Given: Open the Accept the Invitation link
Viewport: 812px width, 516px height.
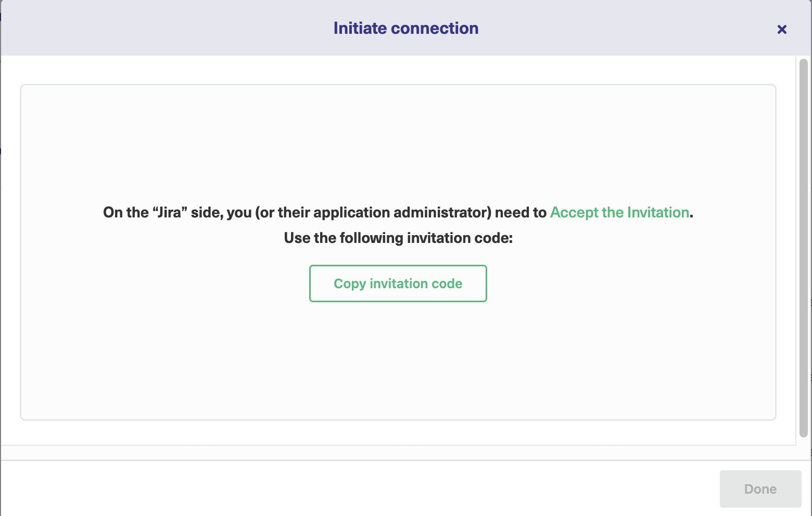Looking at the screenshot, I should pyautogui.click(x=619, y=213).
